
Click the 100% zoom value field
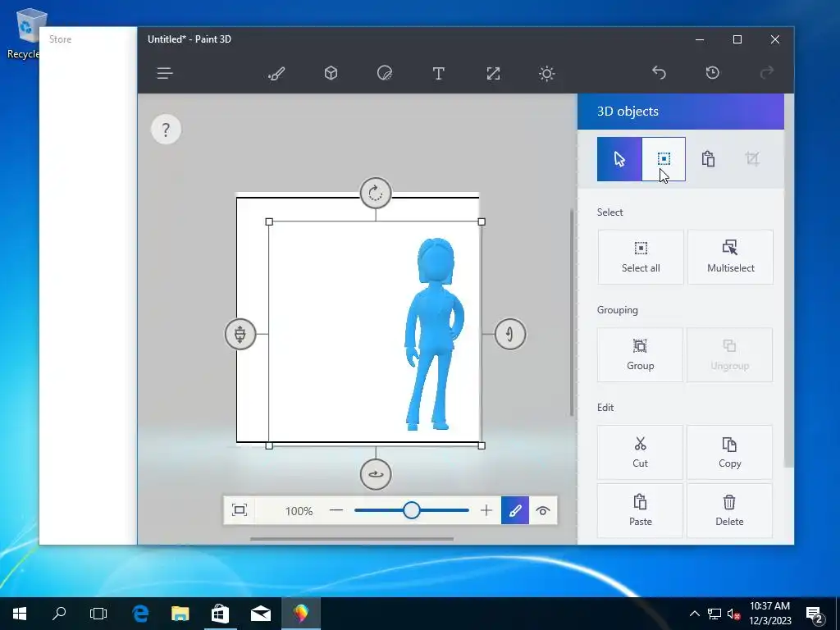(x=299, y=511)
